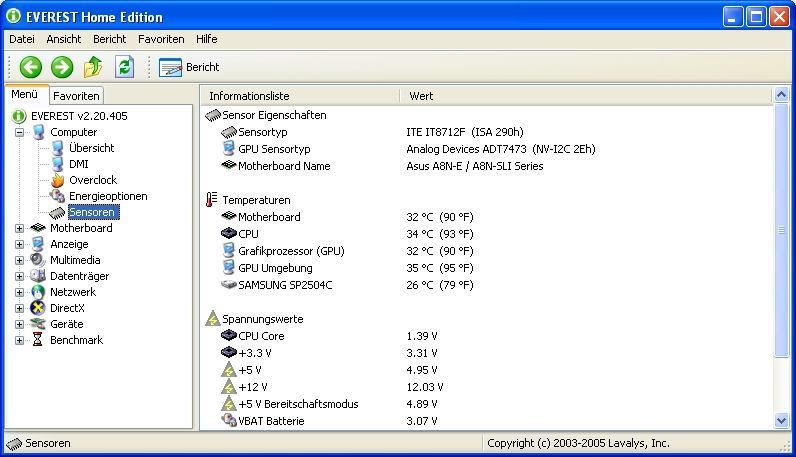Select the DMI tree item
Viewport: 796px width, 457px height.
point(79,164)
